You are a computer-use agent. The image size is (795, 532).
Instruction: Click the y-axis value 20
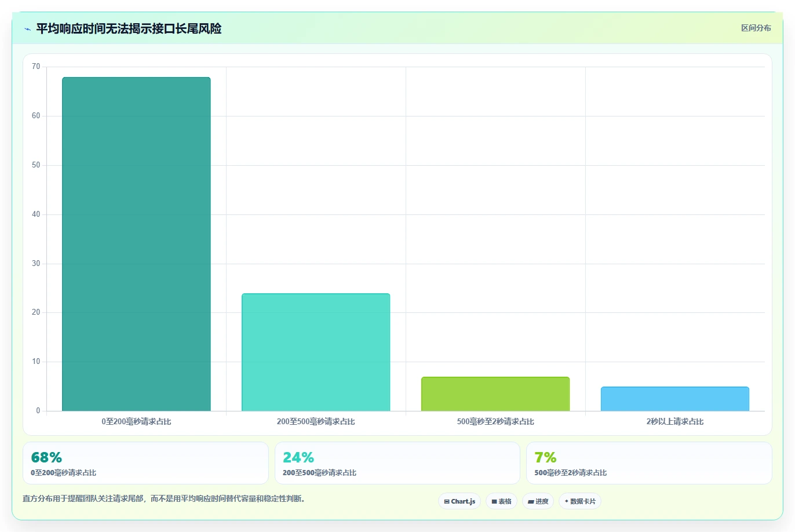(36, 312)
